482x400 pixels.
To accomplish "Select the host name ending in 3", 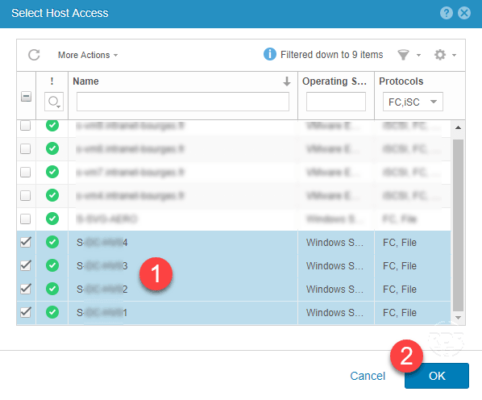I will click(x=102, y=266).
